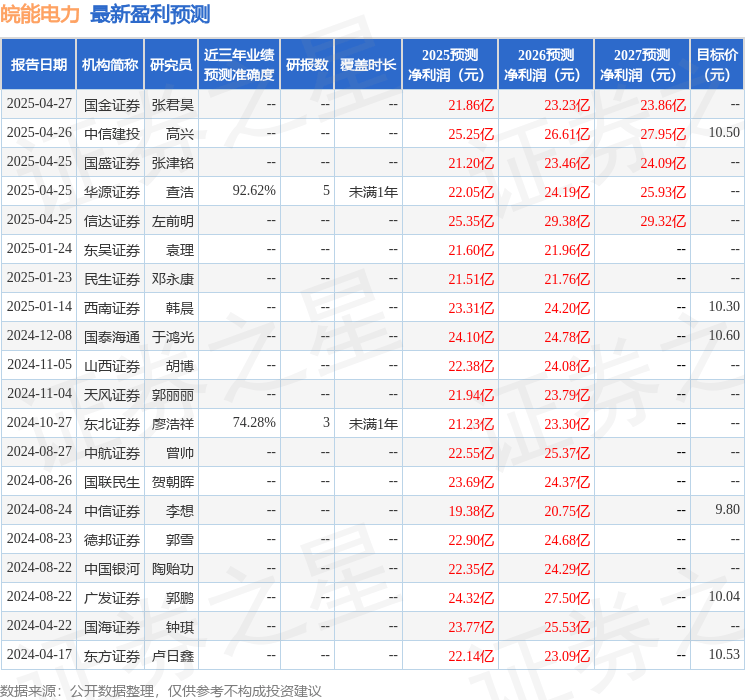This screenshot has height=700, width=745.
Task: Select the 信达证券 institution cell
Action: tap(112, 221)
